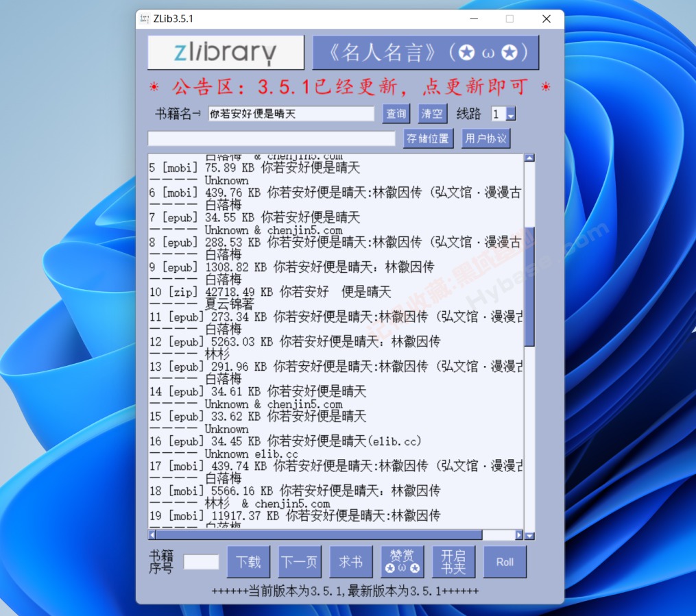Click the 查询 search button
This screenshot has width=696, height=616.
click(x=396, y=114)
